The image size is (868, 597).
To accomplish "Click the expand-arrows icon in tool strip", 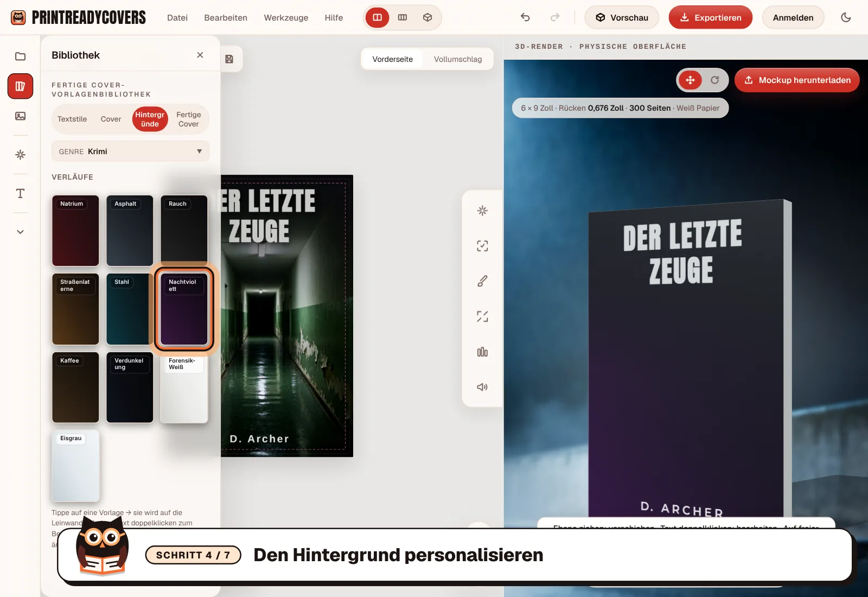I will coord(482,316).
